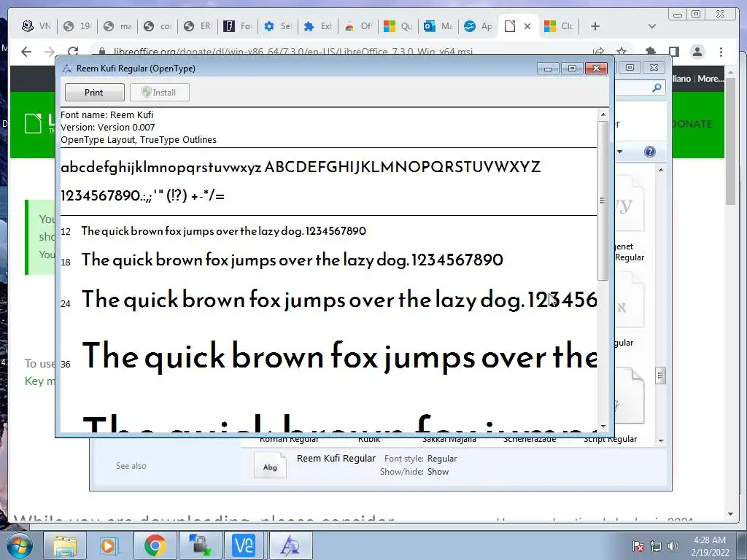The image size is (747, 560).
Task: Click the Print button in font viewer
Action: (x=94, y=93)
